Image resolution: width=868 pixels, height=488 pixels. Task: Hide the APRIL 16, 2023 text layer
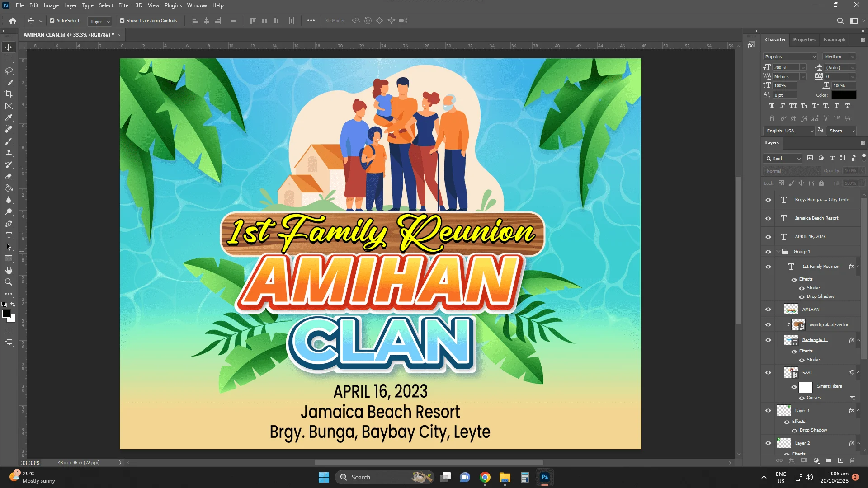[768, 237]
